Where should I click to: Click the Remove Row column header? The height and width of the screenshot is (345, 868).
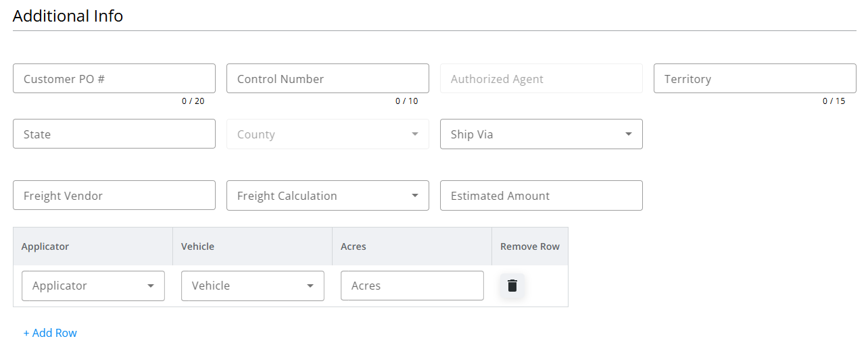[530, 246]
